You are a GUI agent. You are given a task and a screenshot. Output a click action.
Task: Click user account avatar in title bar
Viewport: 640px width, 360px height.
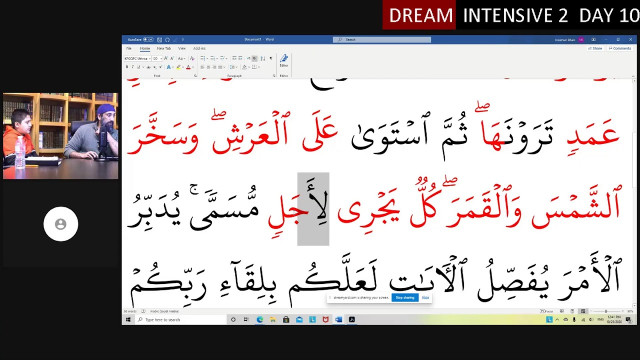581,40
